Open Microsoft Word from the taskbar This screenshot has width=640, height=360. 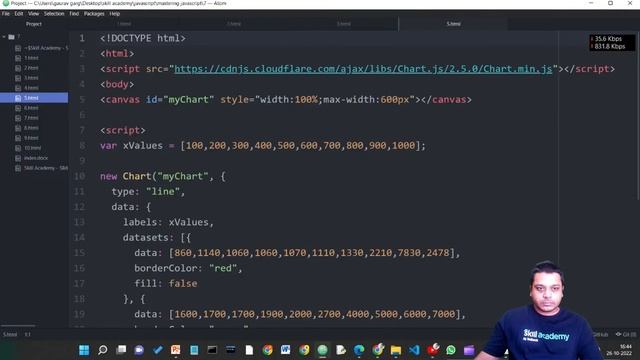pyautogui.click(x=286, y=350)
